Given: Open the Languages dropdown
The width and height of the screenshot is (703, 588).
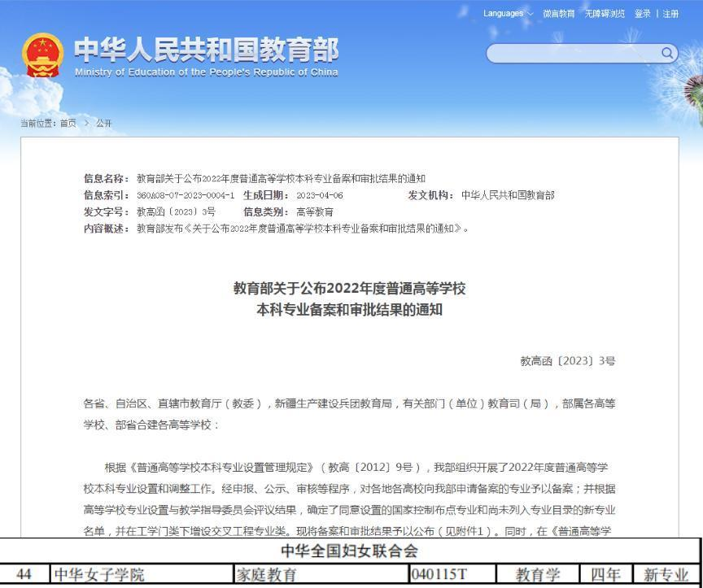Looking at the screenshot, I should point(504,13).
